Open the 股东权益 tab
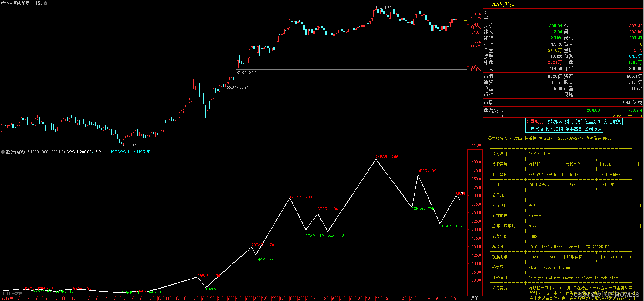The height and width of the screenshot is (301, 644). 535,129
